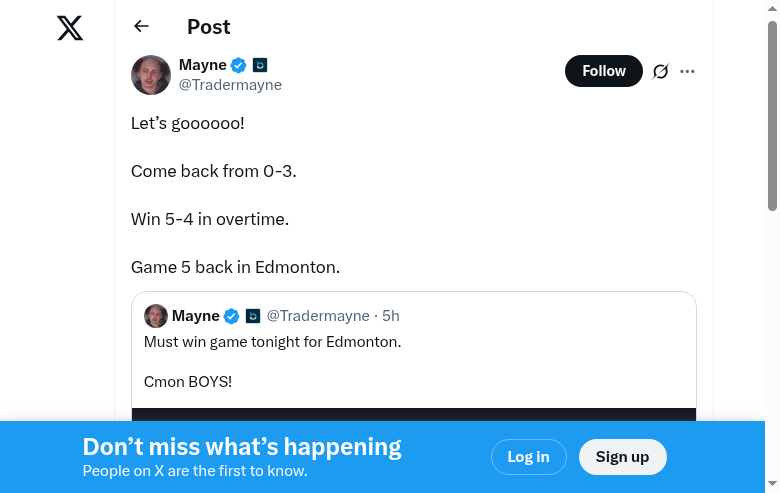Image resolution: width=780 pixels, height=493 pixels.
Task: Open the three-dot more options menu
Action: (x=687, y=71)
